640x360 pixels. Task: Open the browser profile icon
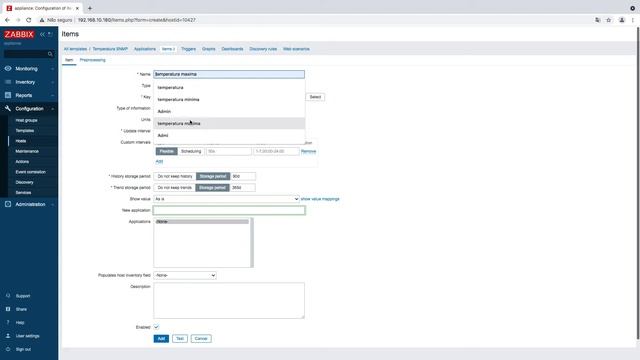622,20
